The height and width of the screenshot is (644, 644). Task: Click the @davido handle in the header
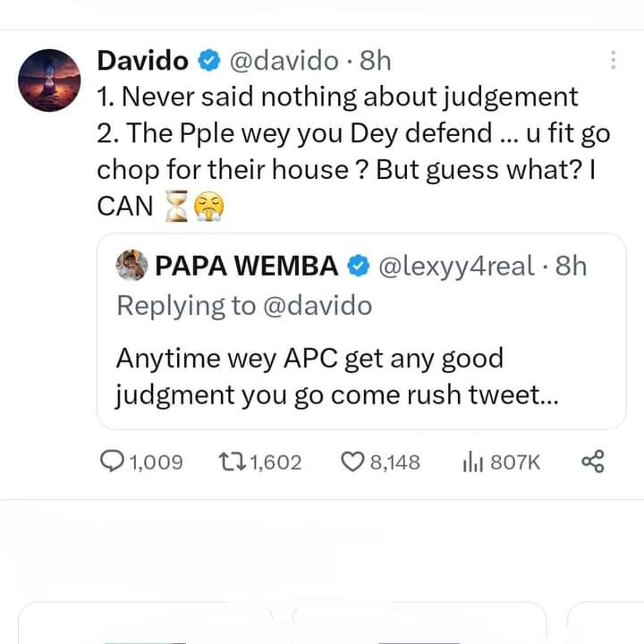284,61
